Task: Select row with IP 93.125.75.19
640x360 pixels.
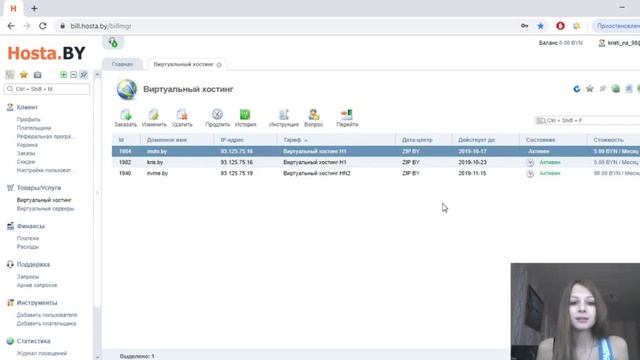Action: pos(376,173)
